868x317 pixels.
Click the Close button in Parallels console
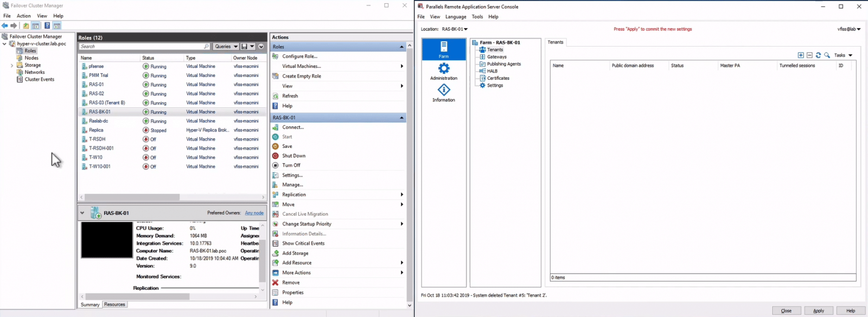click(x=786, y=310)
